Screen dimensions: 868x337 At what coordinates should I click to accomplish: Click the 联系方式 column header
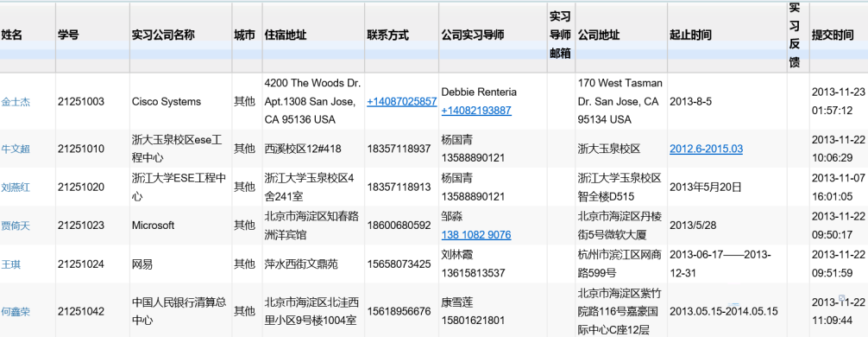tap(387, 35)
